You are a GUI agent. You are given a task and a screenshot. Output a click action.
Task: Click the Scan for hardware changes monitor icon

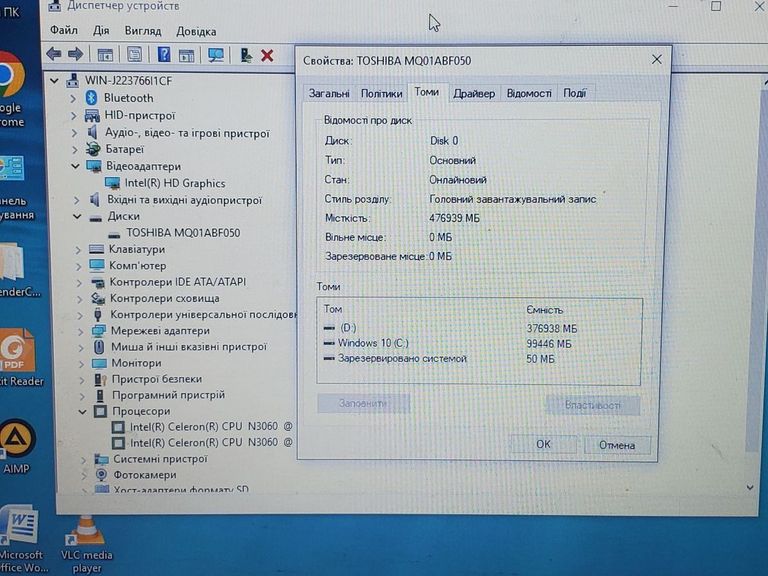(216, 55)
